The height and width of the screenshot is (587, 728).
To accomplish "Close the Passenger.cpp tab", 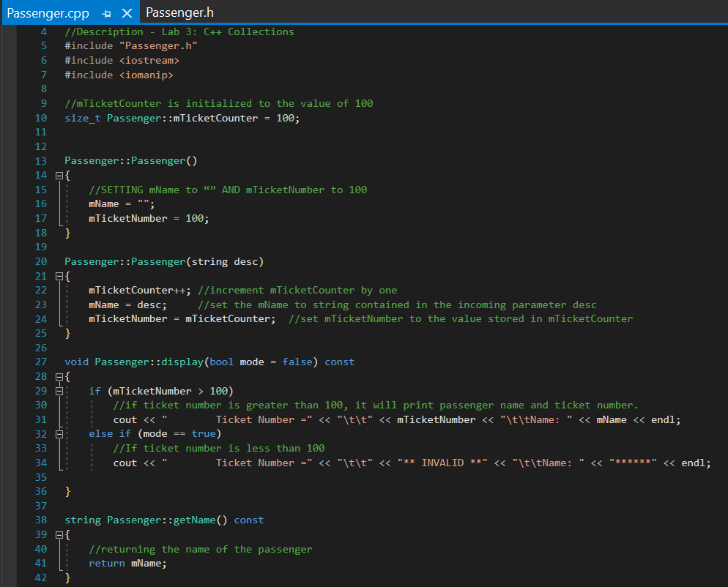I will tap(127, 13).
